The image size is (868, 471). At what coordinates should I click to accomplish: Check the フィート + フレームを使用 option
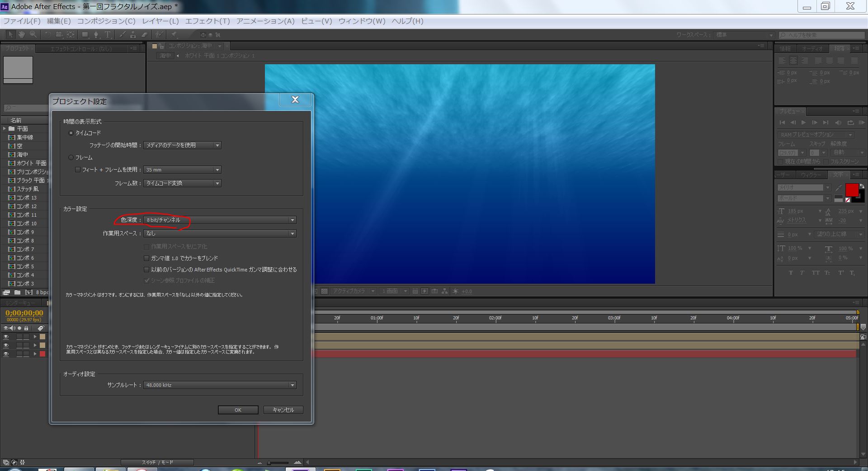(78, 170)
